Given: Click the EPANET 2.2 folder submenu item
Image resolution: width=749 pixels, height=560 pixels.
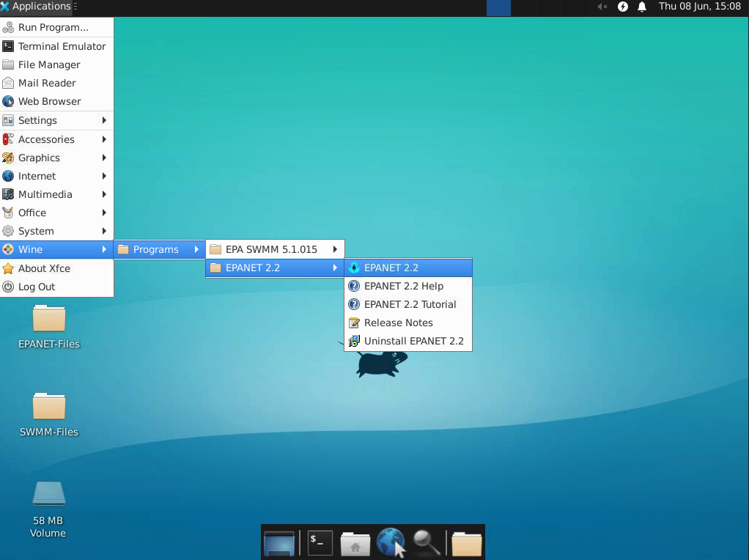Looking at the screenshot, I should pyautogui.click(x=275, y=268).
